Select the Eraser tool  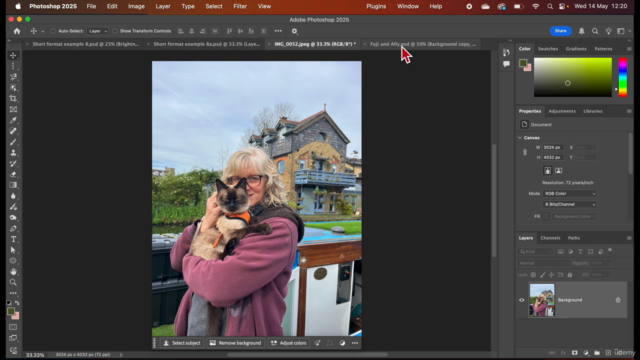[x=13, y=174]
